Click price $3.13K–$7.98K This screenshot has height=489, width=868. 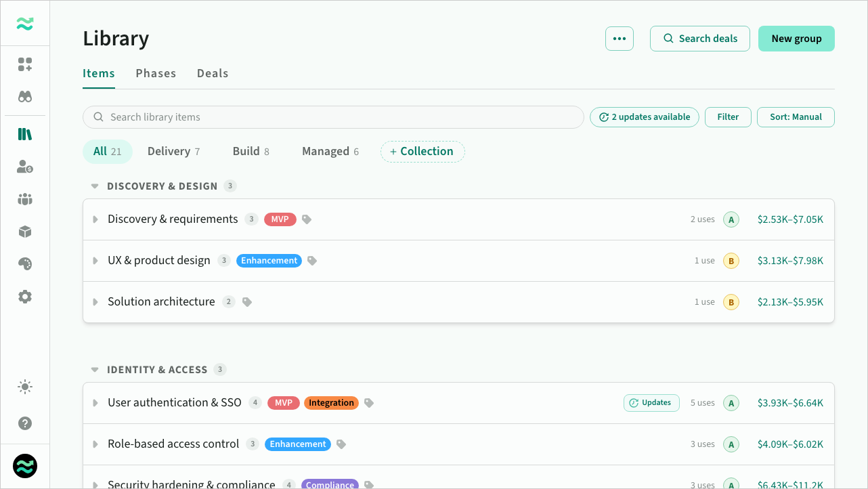coord(790,261)
